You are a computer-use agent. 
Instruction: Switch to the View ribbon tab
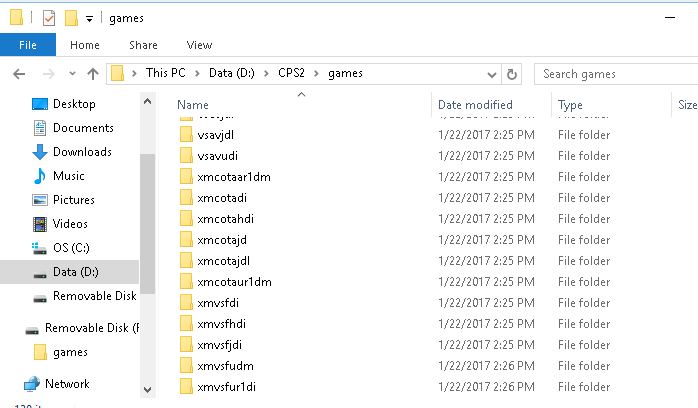click(x=199, y=45)
